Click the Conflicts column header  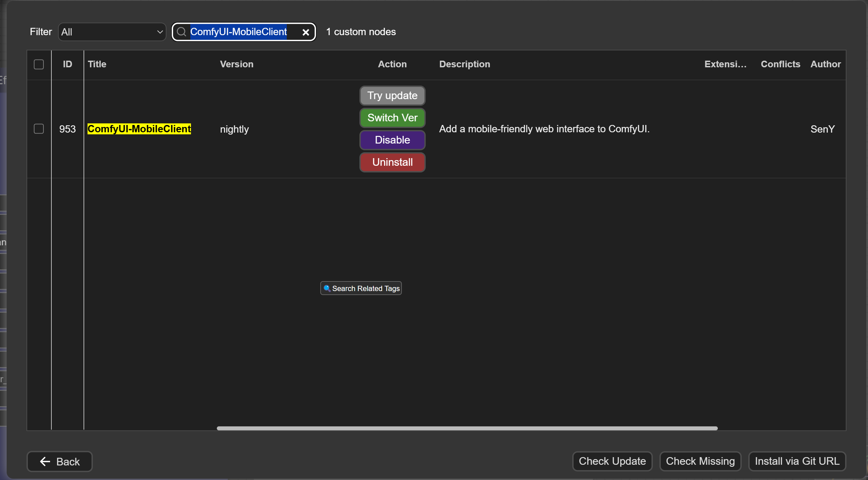pos(780,64)
